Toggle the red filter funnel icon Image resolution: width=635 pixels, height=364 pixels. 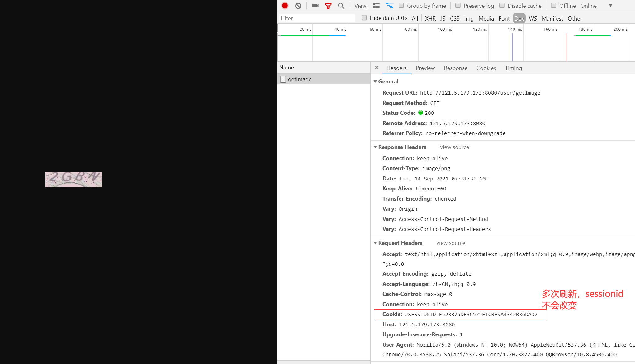[328, 6]
